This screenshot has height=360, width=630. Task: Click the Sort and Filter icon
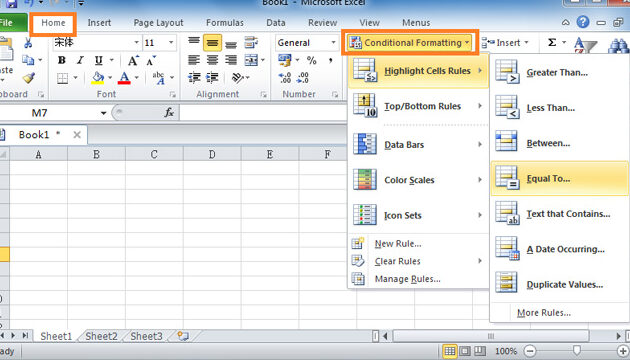click(x=585, y=45)
